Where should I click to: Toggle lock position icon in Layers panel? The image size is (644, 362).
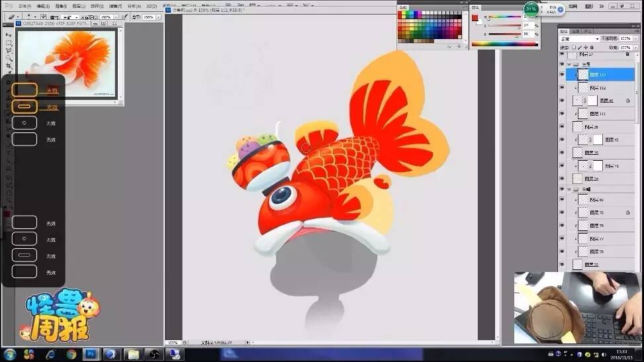585,48
